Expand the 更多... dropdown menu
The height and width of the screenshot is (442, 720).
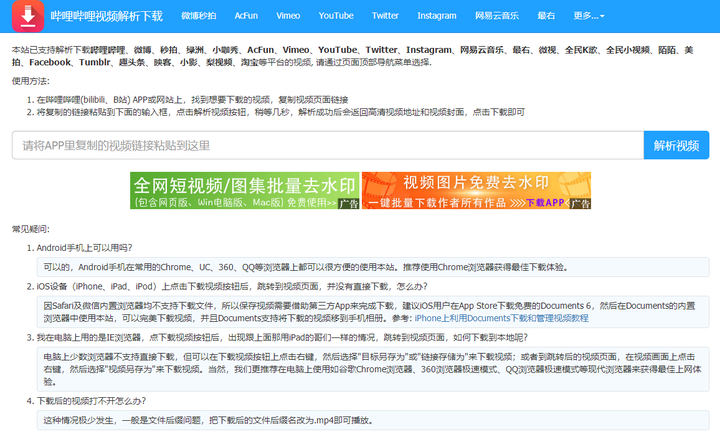point(589,16)
